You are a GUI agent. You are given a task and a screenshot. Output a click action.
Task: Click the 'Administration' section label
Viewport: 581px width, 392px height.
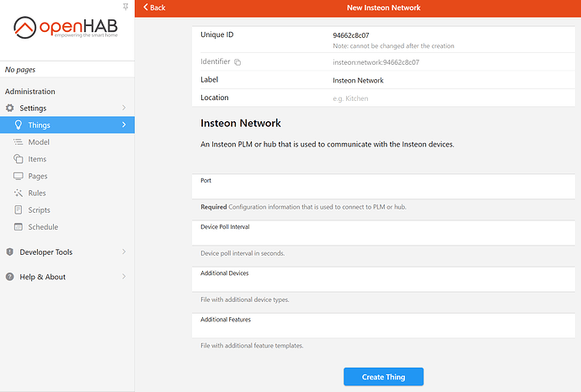coord(30,92)
